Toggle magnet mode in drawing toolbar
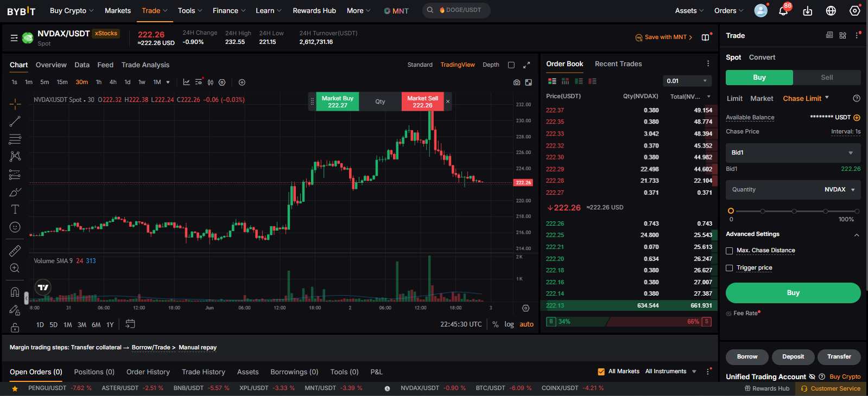Screen dimensions: 868x396 pyautogui.click(x=15, y=292)
